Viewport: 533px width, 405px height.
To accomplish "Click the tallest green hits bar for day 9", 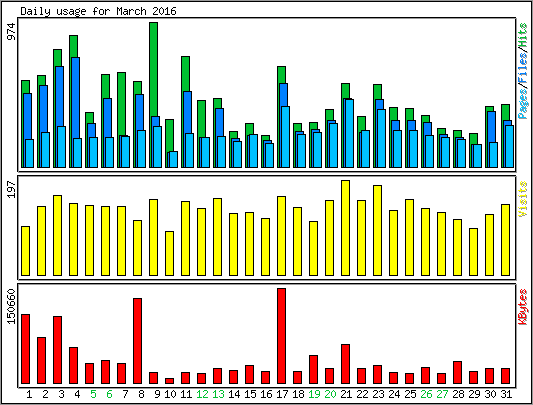I will (153, 70).
